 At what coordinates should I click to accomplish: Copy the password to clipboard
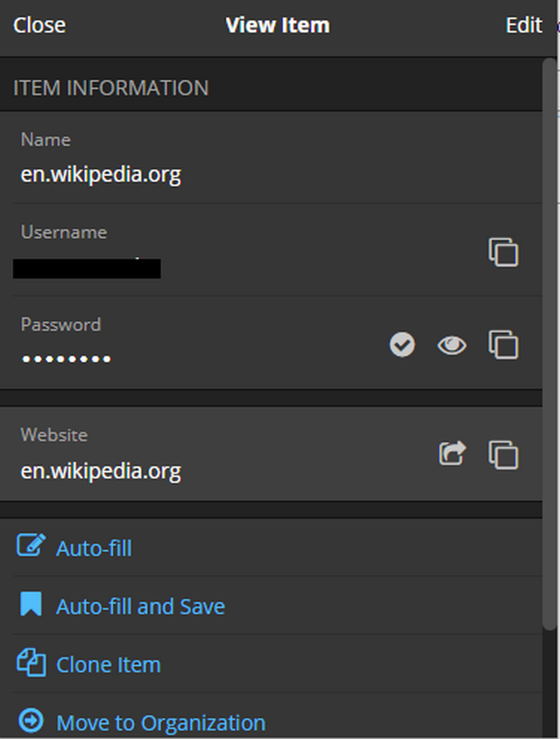tap(503, 345)
